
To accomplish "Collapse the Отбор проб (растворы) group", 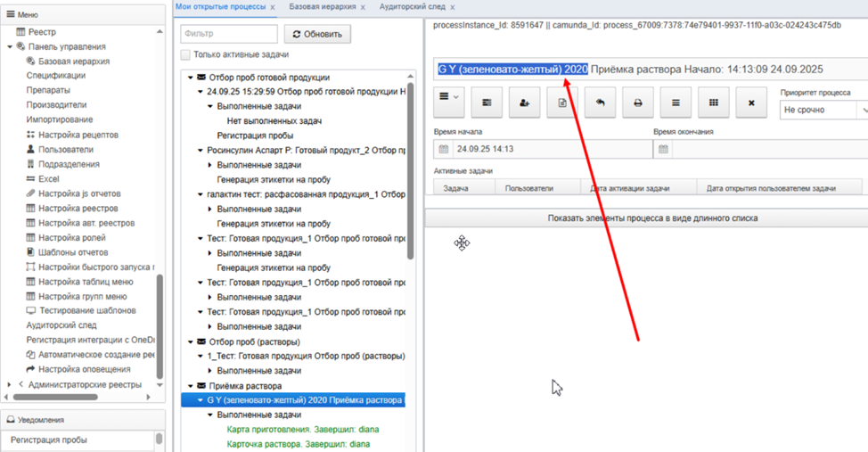I will (191, 341).
